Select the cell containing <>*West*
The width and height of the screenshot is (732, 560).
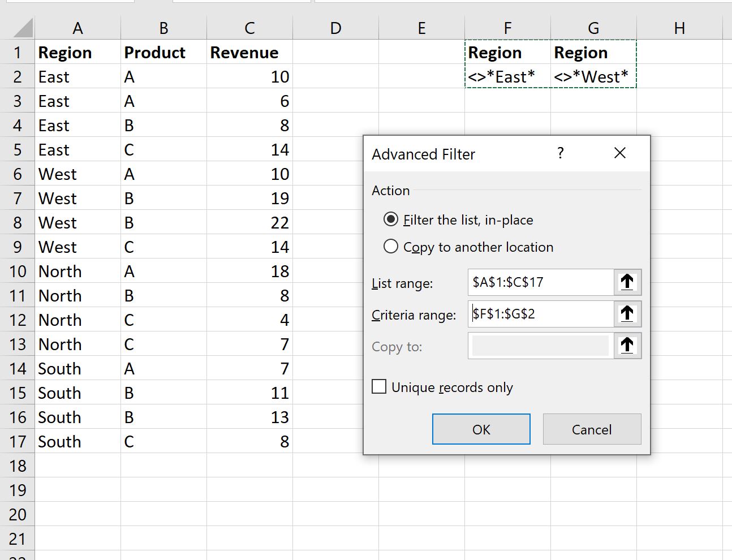pyautogui.click(x=592, y=76)
